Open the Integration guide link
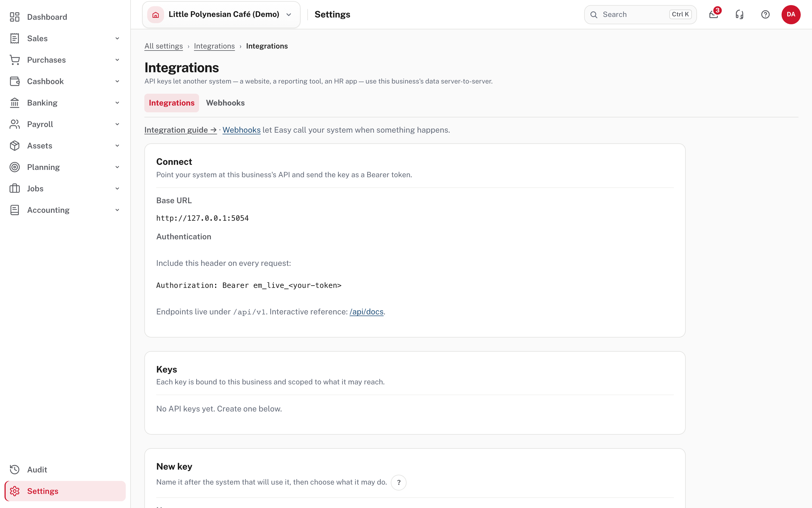 (180, 130)
